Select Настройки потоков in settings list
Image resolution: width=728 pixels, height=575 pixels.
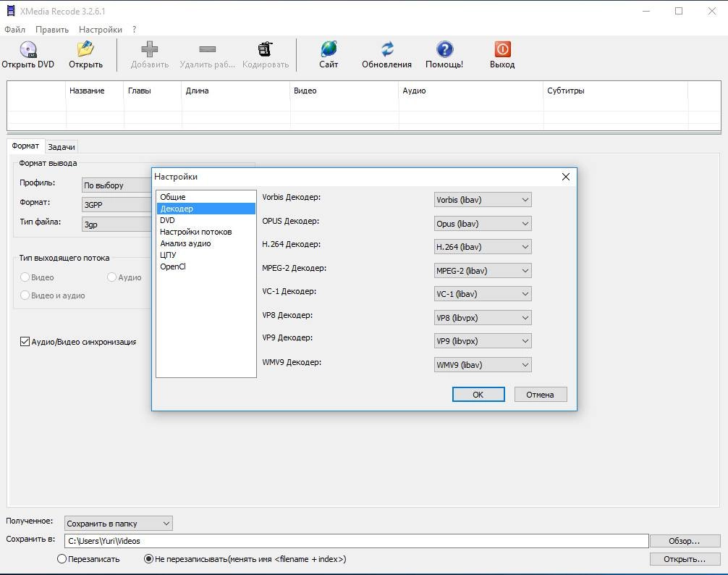coord(206,232)
